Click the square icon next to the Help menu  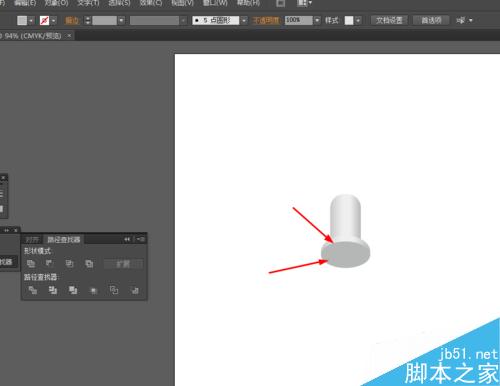[x=281, y=3]
